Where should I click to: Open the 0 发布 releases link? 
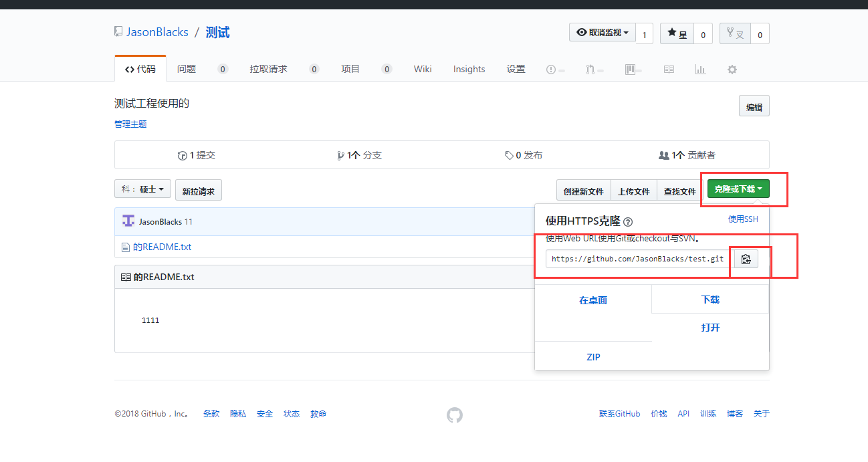pyautogui.click(x=524, y=155)
